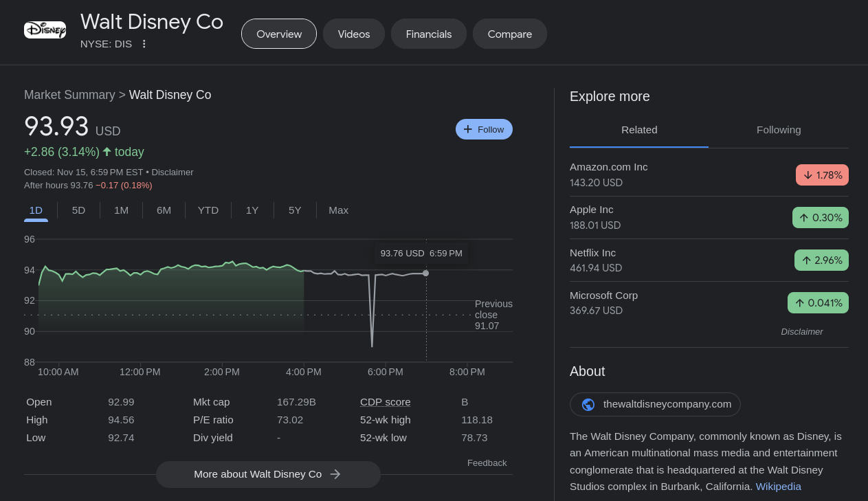868x501 pixels.
Task: Click the globe icon for thewaltdisneycompany.com
Action: (x=588, y=404)
